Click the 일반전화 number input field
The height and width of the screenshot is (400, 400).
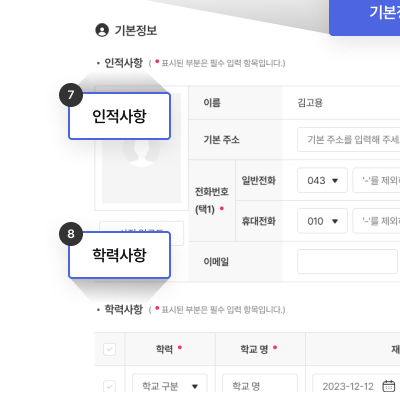coord(376,180)
